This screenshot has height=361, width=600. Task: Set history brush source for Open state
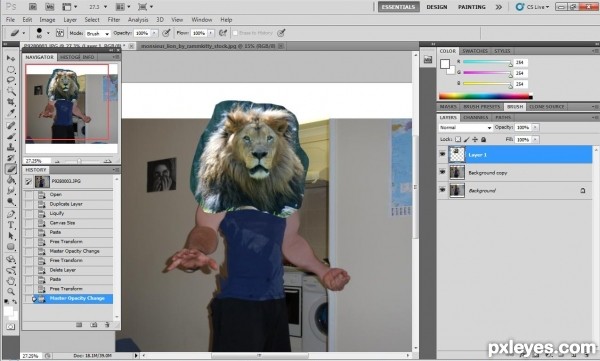coord(29,194)
